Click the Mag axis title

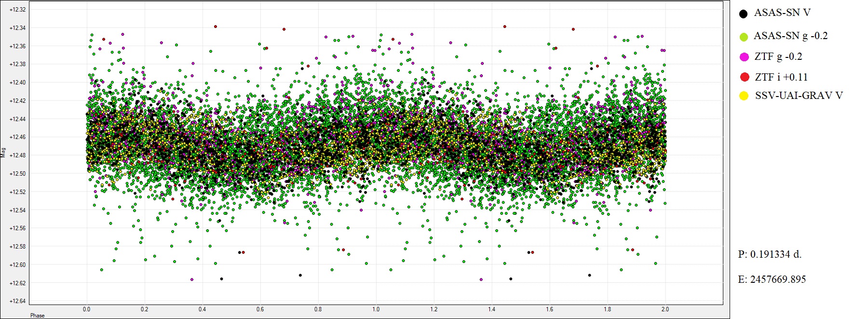point(3,153)
